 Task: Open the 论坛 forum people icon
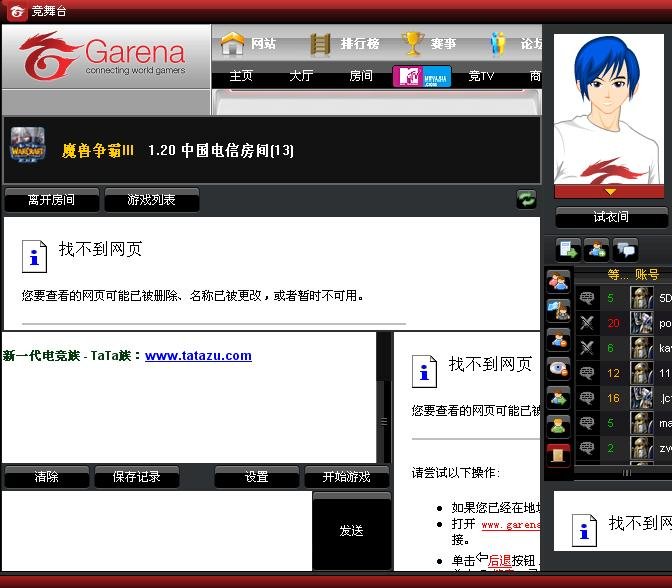point(498,44)
